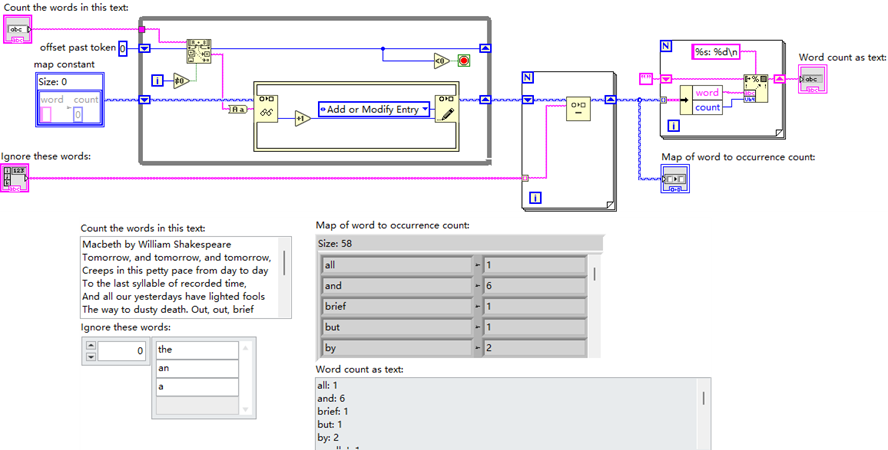Select map key cell 'and'
The width and height of the screenshot is (888, 450).
click(x=396, y=286)
